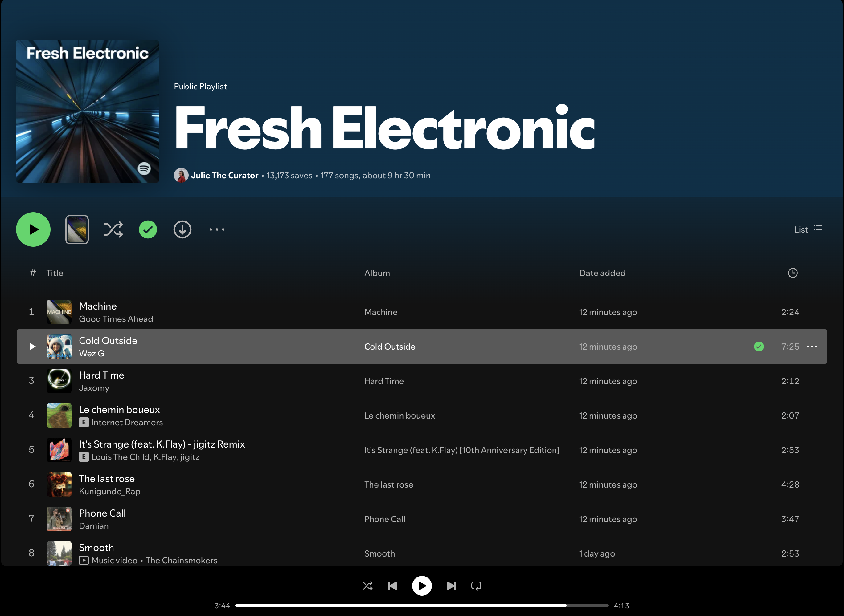Sort by the Album column header

tap(377, 273)
